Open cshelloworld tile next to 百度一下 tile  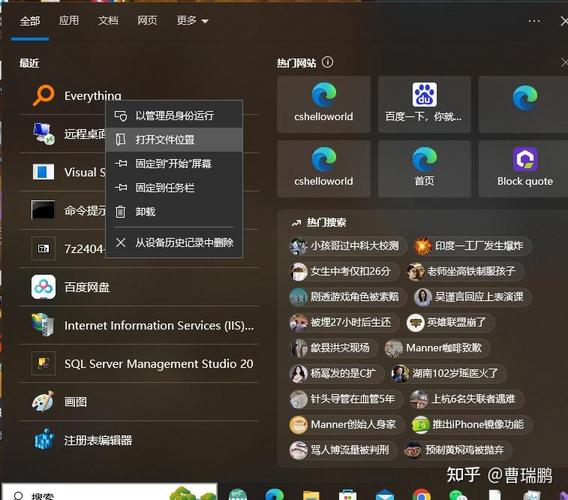[323, 104]
